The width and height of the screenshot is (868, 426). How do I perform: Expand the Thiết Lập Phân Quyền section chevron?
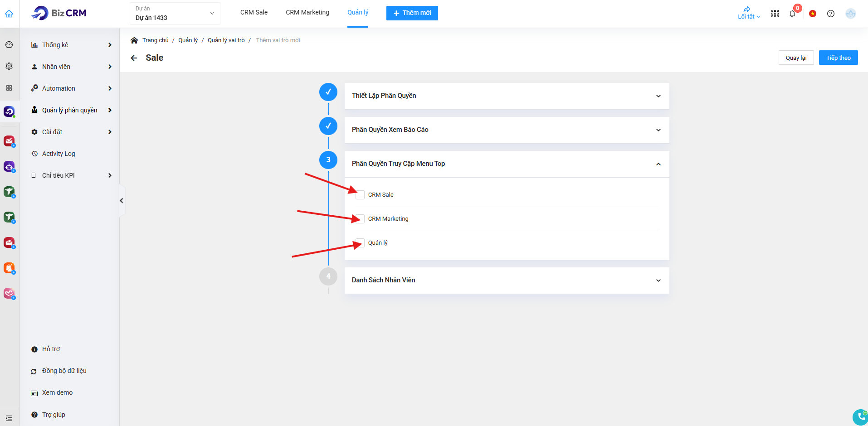[x=658, y=96]
